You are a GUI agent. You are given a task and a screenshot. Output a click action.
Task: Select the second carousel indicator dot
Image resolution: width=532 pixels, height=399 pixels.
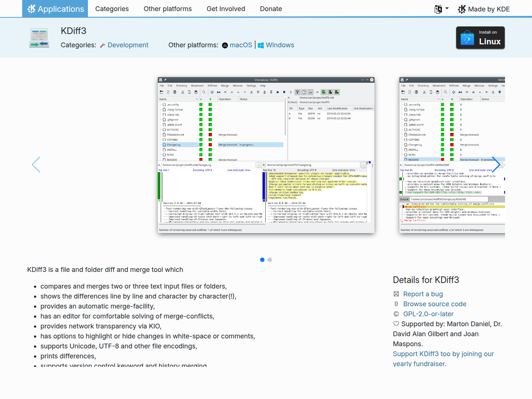click(x=270, y=260)
